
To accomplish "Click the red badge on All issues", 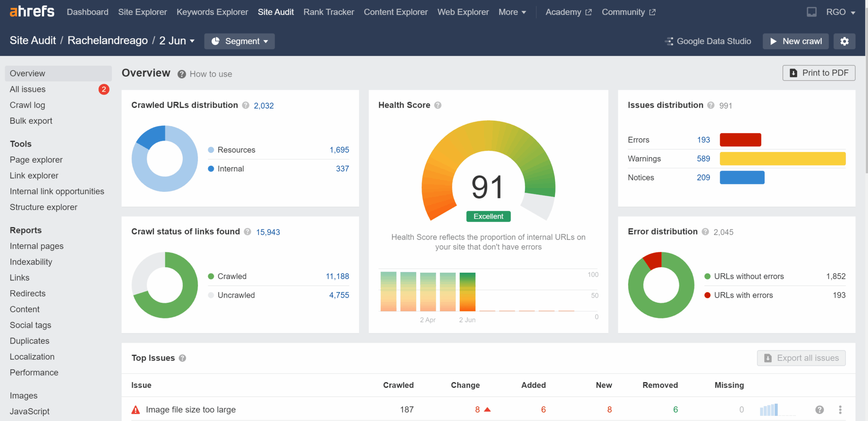I will click(104, 89).
